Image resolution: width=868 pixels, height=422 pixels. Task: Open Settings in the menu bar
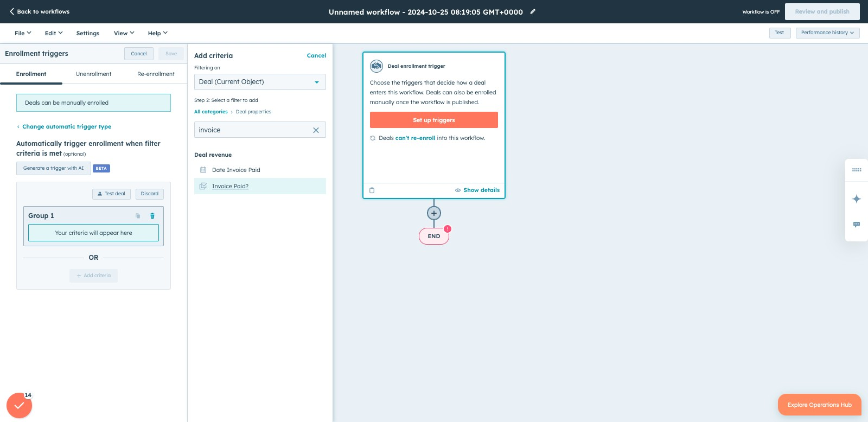click(x=88, y=33)
